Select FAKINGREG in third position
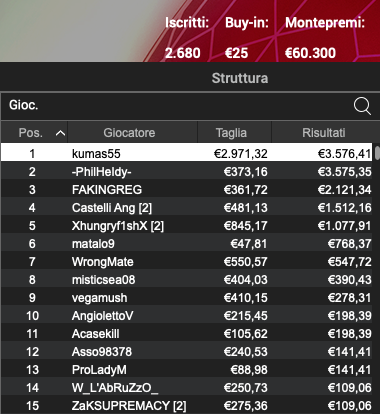Viewport: 380px width, 414px height. pos(187,190)
